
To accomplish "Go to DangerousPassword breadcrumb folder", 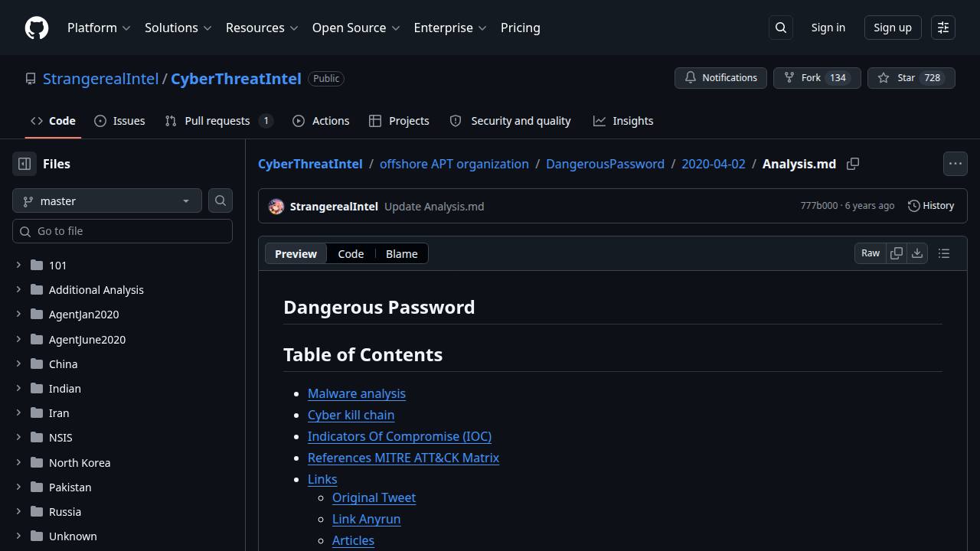I will point(605,164).
